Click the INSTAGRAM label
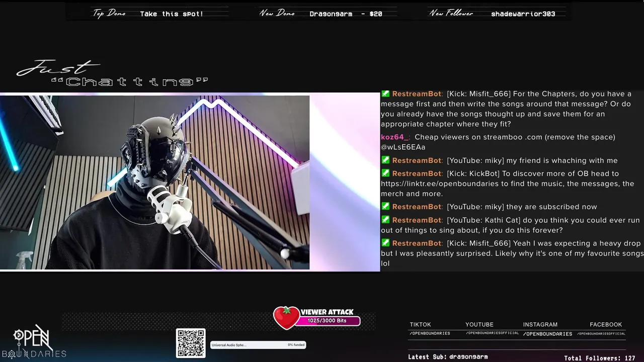Viewport: 644px width, 362px height. pos(540,324)
